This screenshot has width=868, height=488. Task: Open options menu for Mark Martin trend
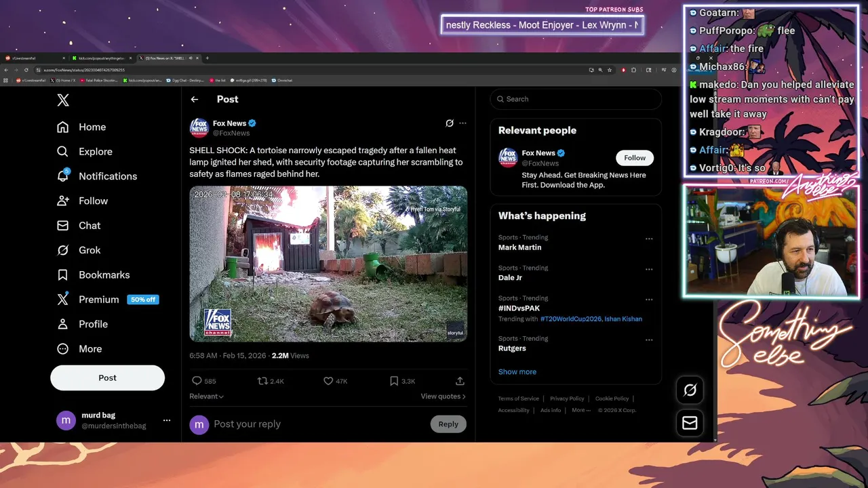click(x=649, y=239)
